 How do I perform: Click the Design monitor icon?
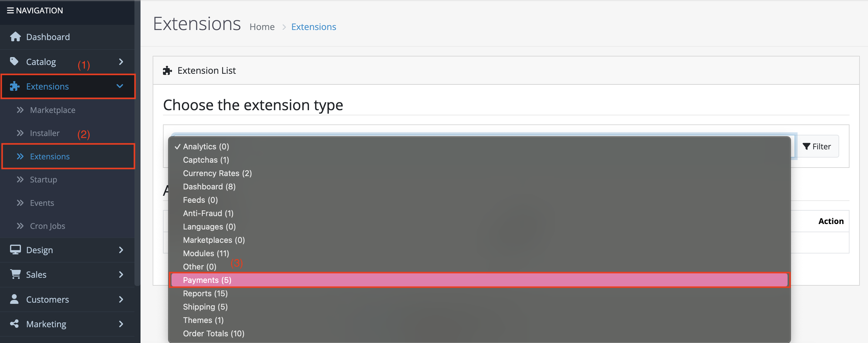pos(15,250)
